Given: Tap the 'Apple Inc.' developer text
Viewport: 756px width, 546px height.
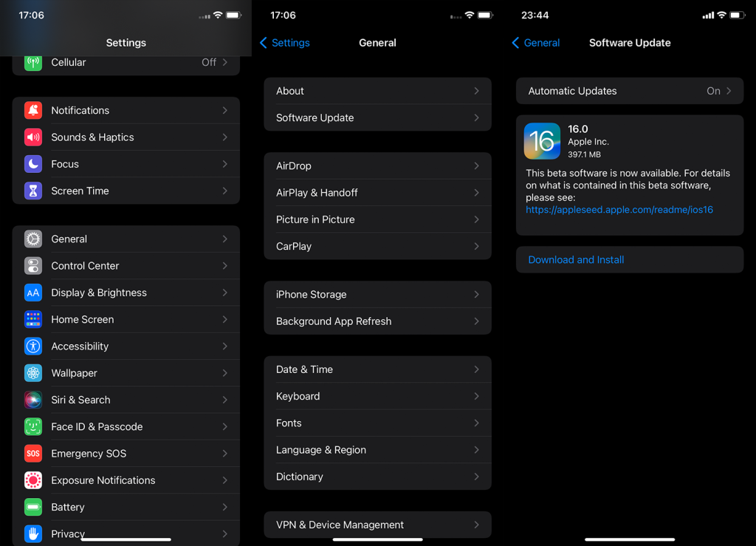Looking at the screenshot, I should click(x=588, y=142).
